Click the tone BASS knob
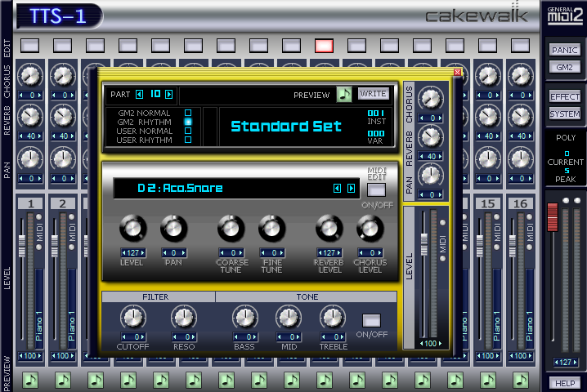This screenshot has height=392, width=587. [x=245, y=318]
